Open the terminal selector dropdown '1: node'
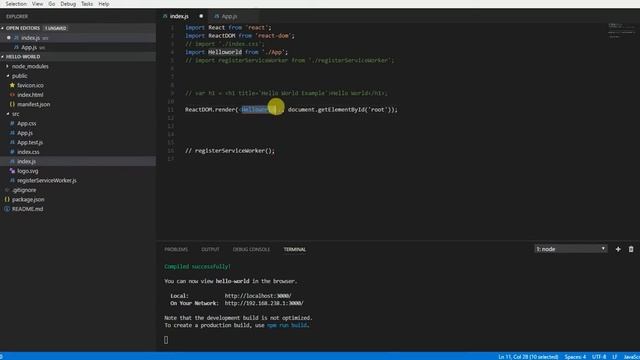The height and width of the screenshot is (360, 640). point(571,249)
